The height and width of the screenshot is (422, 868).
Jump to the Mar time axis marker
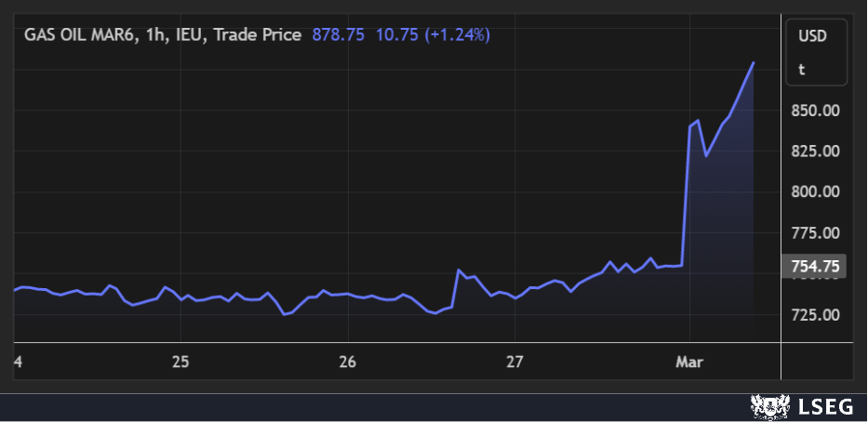687,361
